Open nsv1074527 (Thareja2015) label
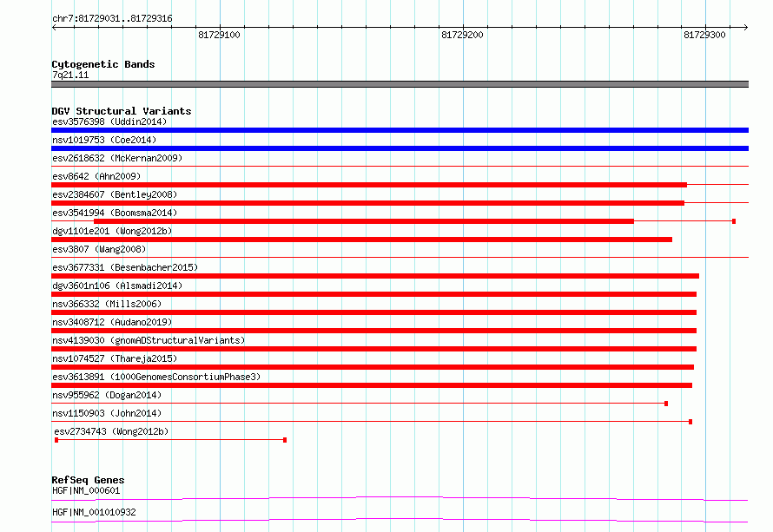 (x=115, y=358)
